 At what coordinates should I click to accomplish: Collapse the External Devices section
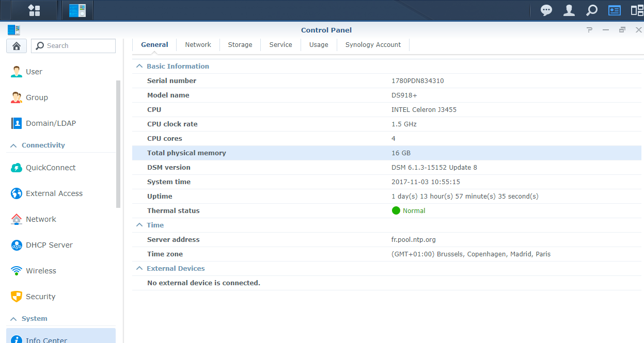point(139,268)
